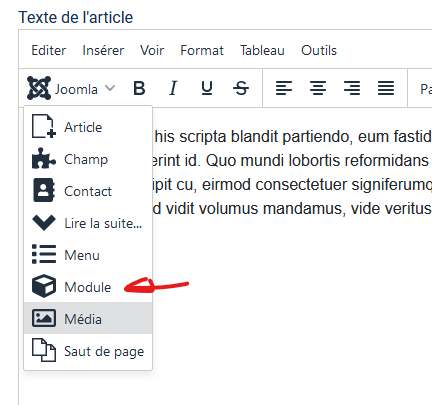Center align the text
432x405 pixels.
(318, 88)
